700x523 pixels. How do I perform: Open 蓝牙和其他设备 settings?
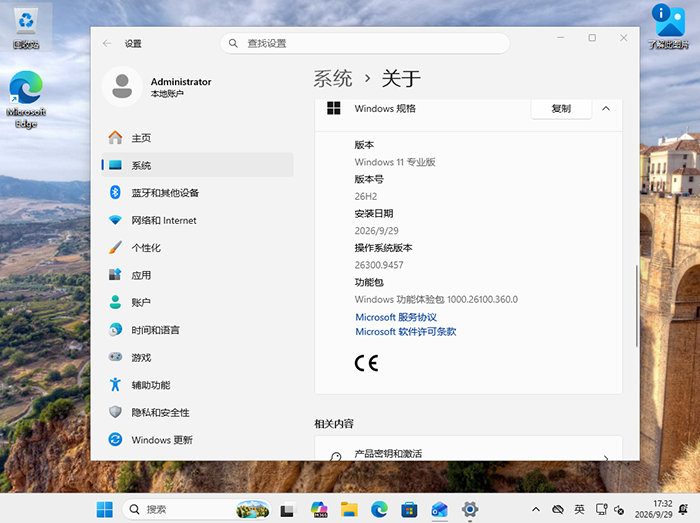tap(197, 193)
